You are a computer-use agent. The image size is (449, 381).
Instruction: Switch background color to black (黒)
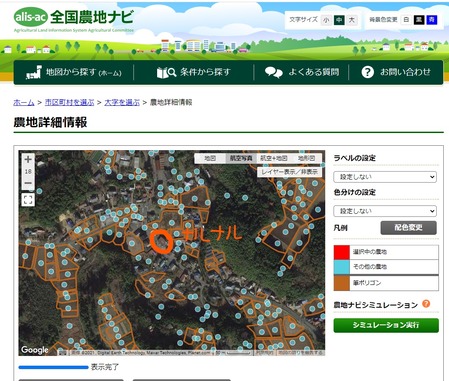click(419, 20)
